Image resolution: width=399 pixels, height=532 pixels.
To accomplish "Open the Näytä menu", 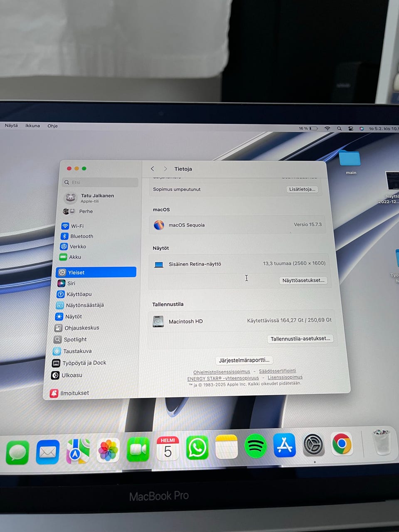I will click(11, 125).
